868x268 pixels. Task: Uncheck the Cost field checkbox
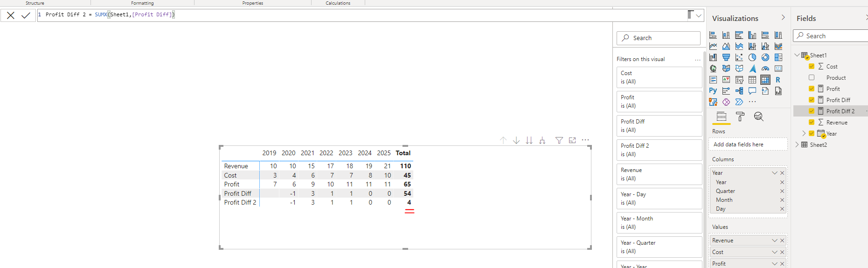click(x=812, y=66)
